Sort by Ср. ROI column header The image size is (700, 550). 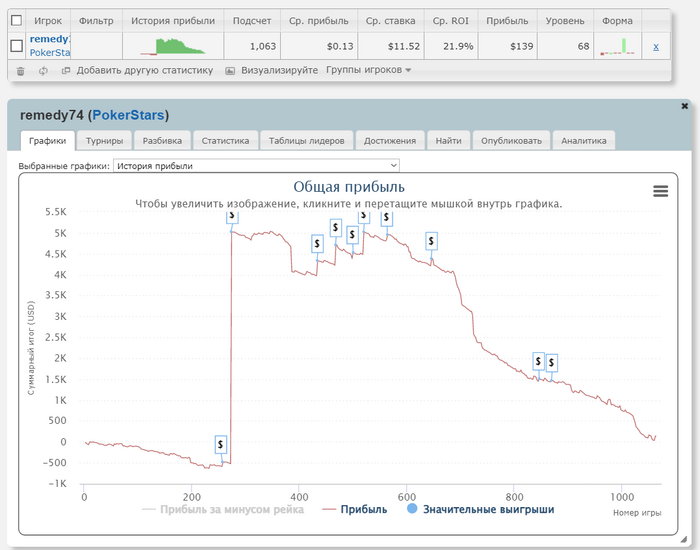coord(451,21)
